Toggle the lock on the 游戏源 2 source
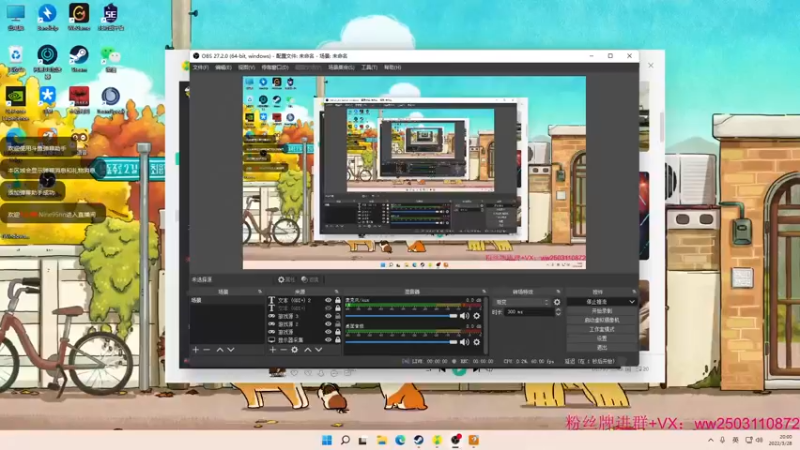This screenshot has width=800, height=450. [x=337, y=324]
